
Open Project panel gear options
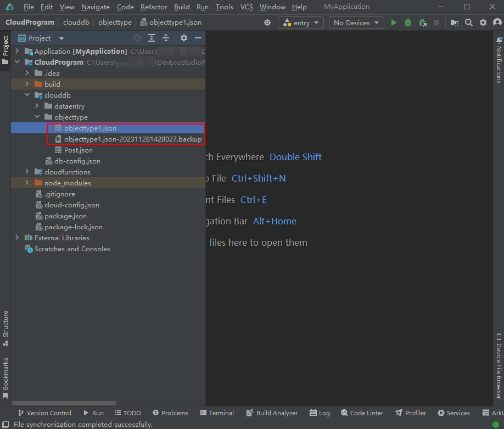tap(184, 38)
